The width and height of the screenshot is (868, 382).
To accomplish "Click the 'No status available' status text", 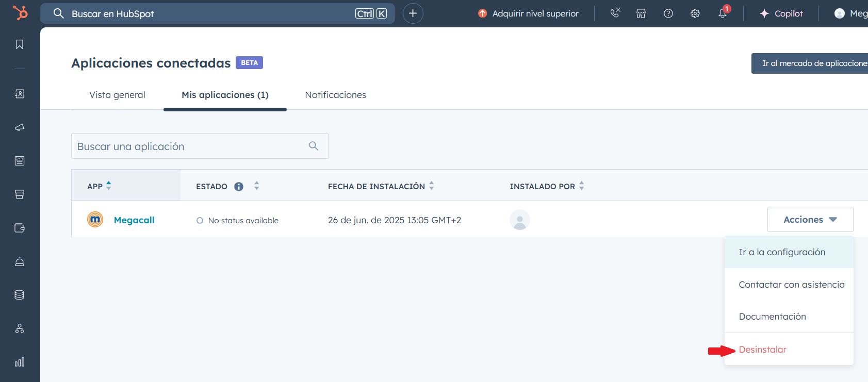I will click(x=243, y=221).
